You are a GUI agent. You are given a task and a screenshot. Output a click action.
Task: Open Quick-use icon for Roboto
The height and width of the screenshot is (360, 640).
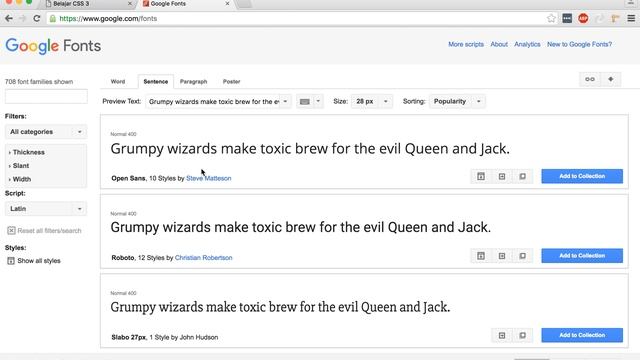502,256
